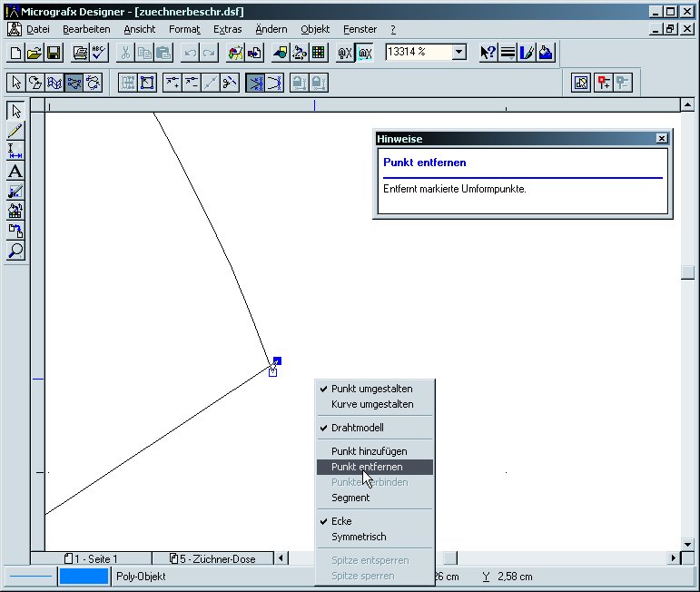Click the vertical scrollbar thumb
This screenshot has height=592, width=700.
688,272
